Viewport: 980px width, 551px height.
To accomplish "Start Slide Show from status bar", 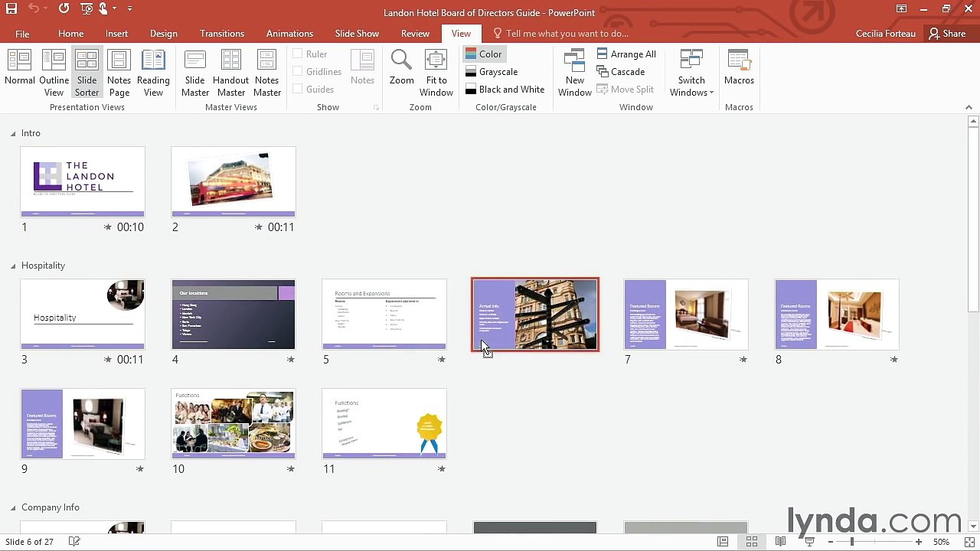I will [x=809, y=542].
